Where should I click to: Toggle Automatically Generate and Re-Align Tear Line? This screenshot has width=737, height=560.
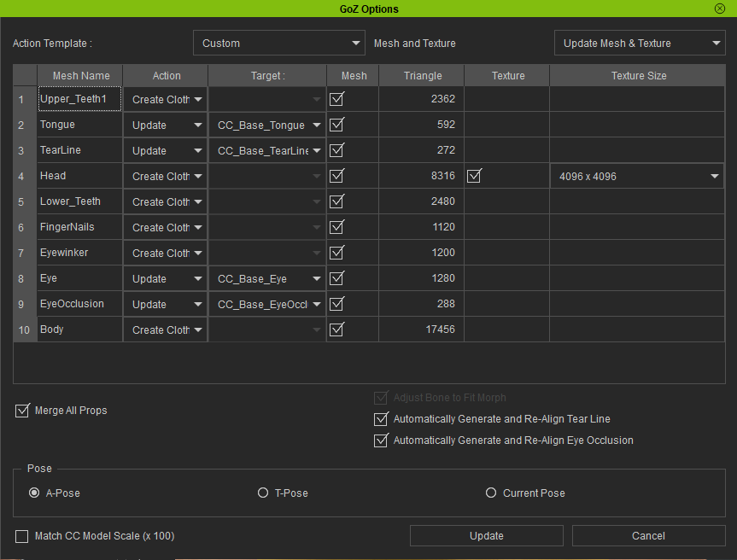(381, 420)
